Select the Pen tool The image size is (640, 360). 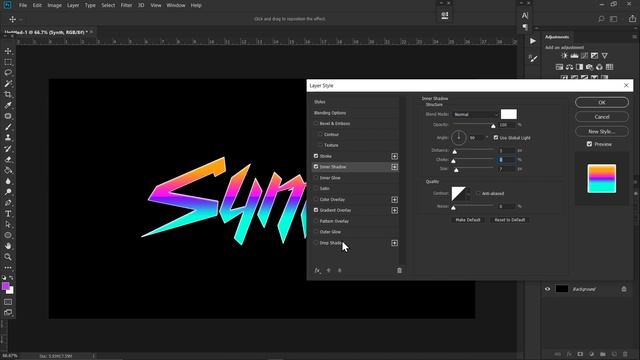(8, 203)
